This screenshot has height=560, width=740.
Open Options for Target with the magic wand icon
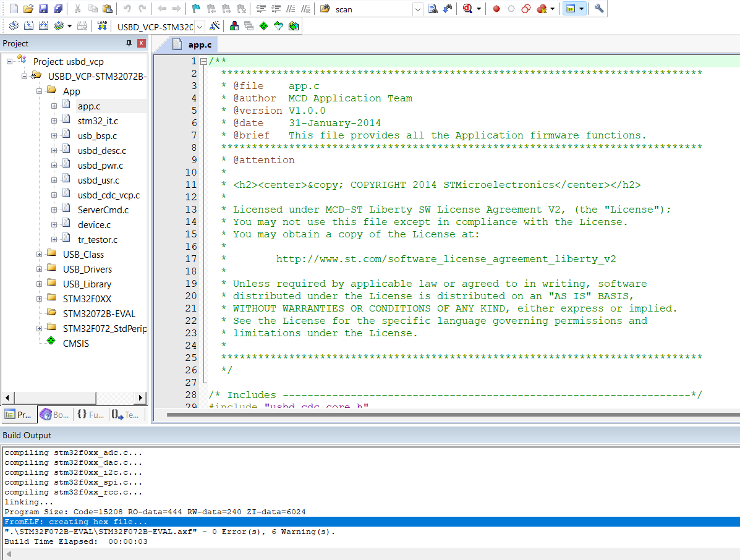215,26
